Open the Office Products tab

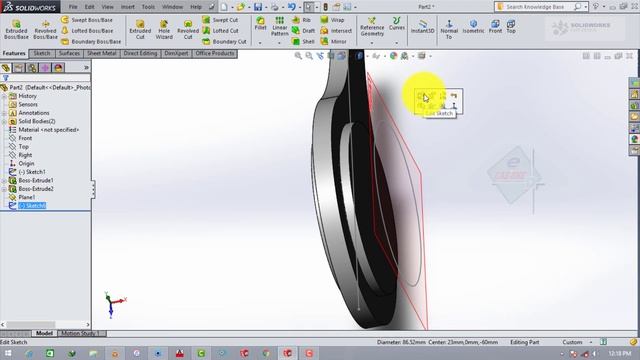point(215,53)
